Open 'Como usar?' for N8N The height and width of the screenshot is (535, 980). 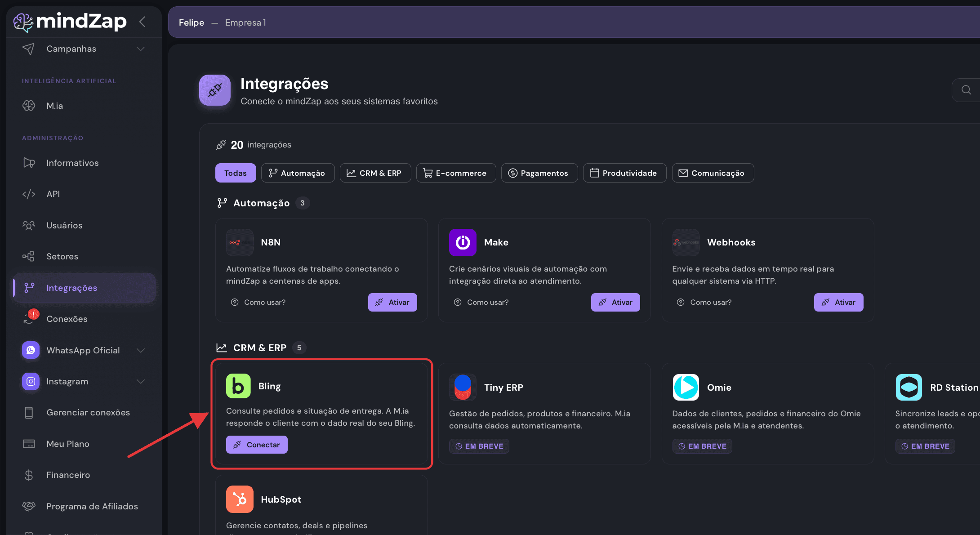(x=258, y=302)
